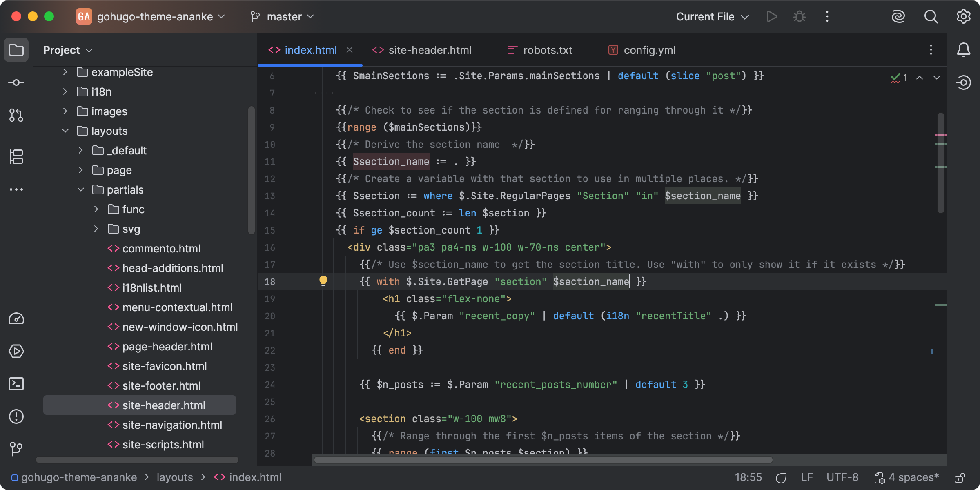
Task: Expand the images folder
Action: 65,111
